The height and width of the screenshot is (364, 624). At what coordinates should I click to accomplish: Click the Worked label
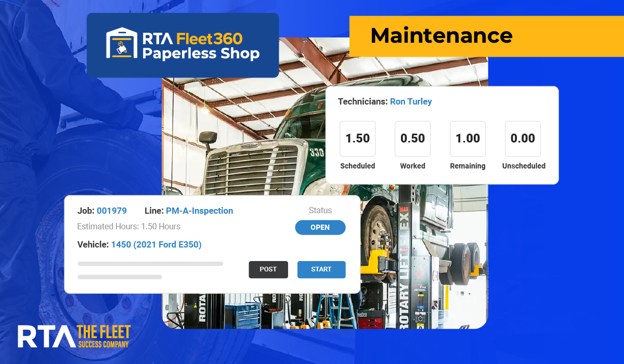pyautogui.click(x=413, y=166)
